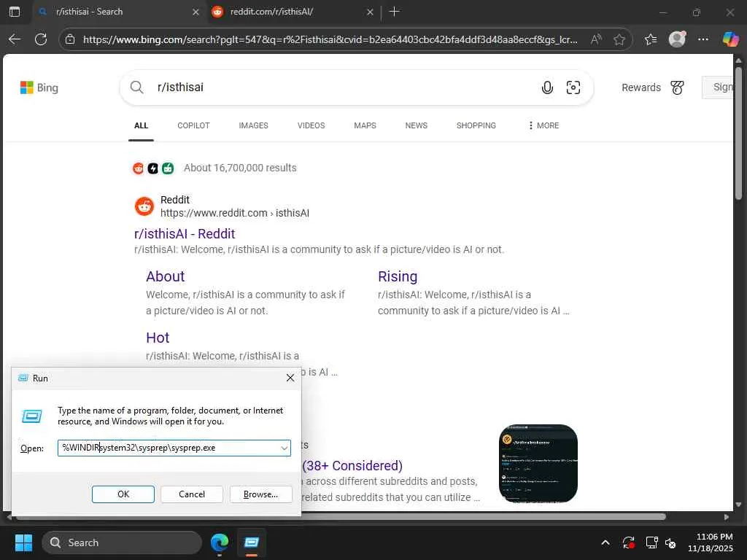Open the Read aloud icon in address bar
The image size is (747, 560).
(595, 39)
